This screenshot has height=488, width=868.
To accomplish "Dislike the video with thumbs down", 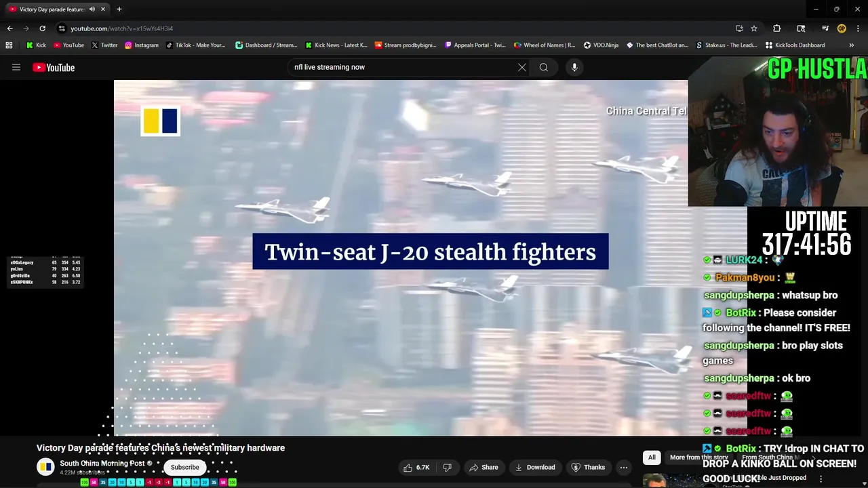I will pos(447,467).
